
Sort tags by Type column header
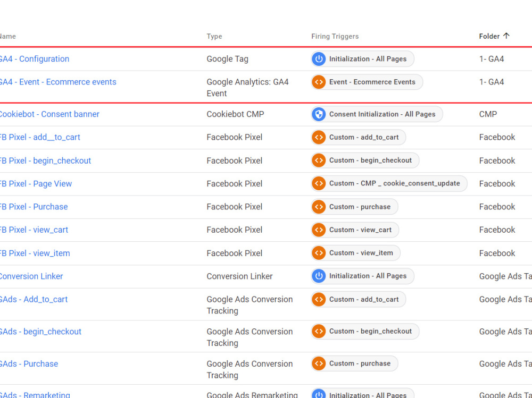pos(214,36)
